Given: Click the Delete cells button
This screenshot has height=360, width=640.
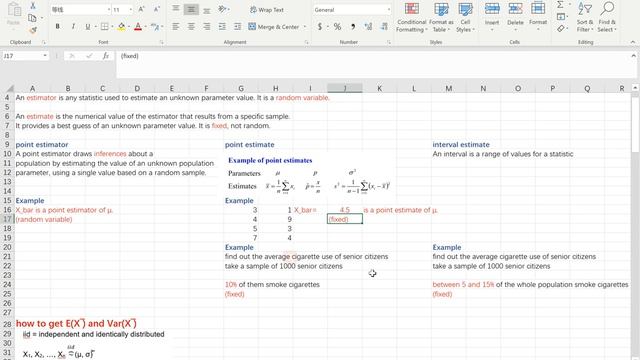Looking at the screenshot, I should click(x=515, y=18).
